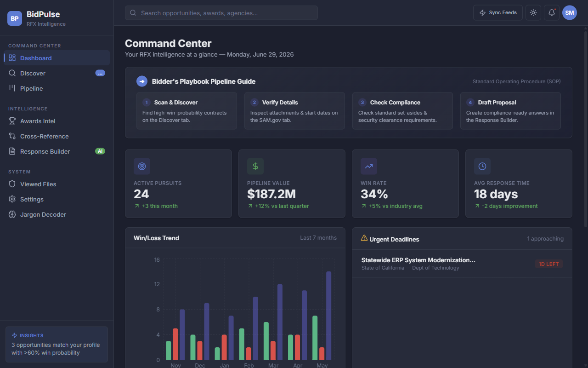Click the Awards Intel trophy icon
588x368 pixels.
tap(12, 121)
